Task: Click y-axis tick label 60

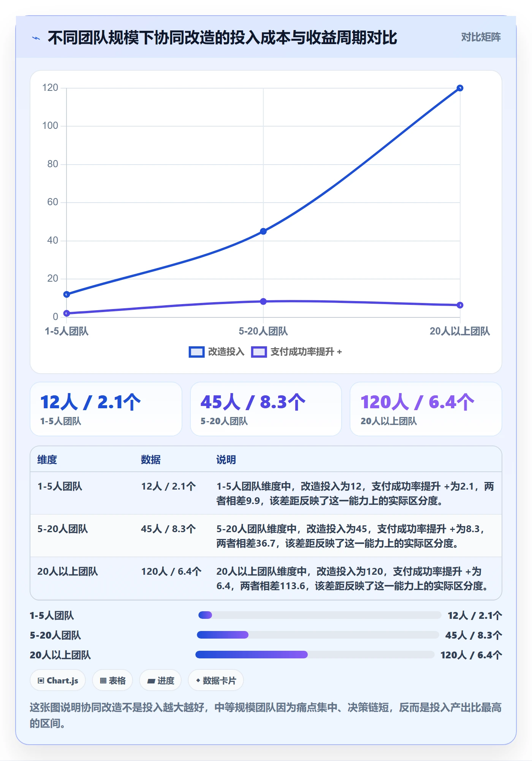Action: tap(52, 202)
